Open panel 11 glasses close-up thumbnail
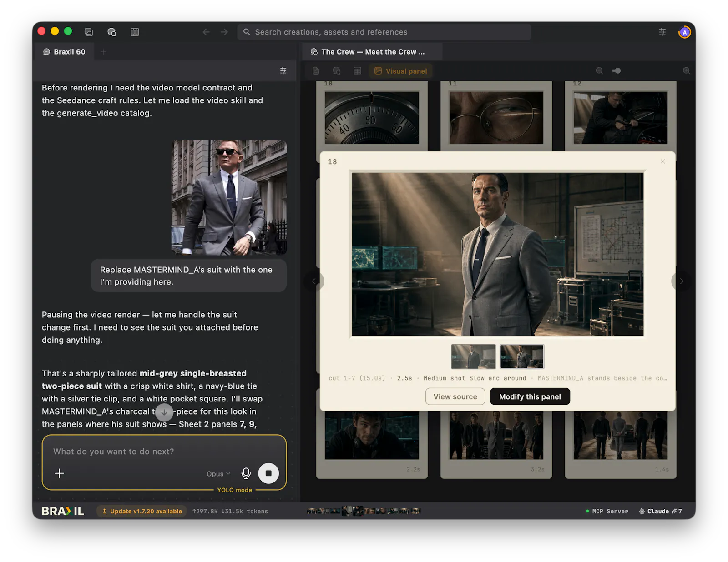The image size is (728, 562). [x=496, y=118]
